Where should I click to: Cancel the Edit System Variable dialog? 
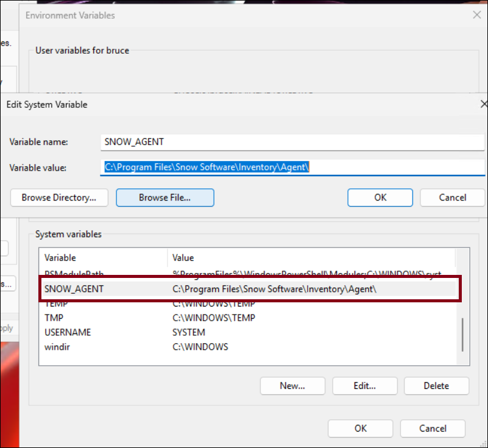point(453,197)
